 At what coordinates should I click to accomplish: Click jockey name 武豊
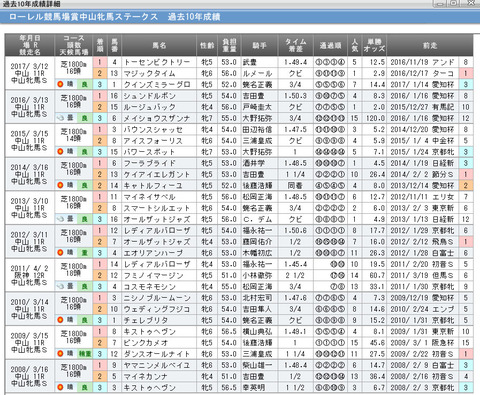250,62
